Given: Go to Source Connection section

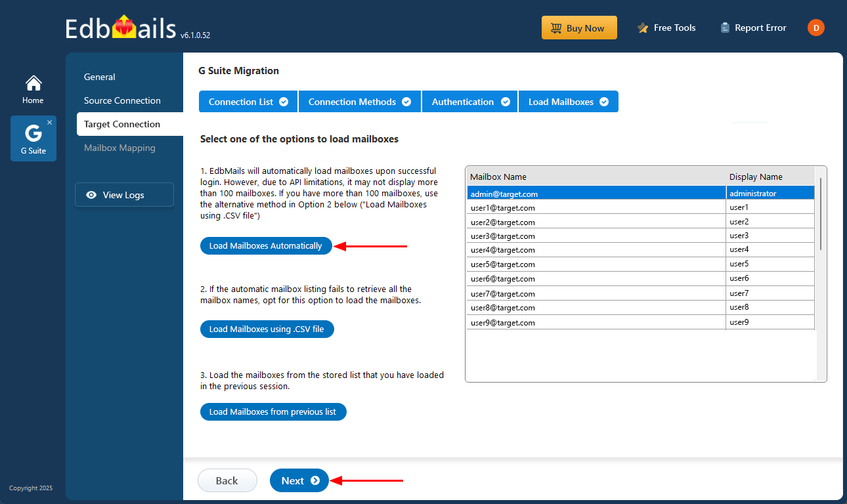Looking at the screenshot, I should click(x=122, y=100).
